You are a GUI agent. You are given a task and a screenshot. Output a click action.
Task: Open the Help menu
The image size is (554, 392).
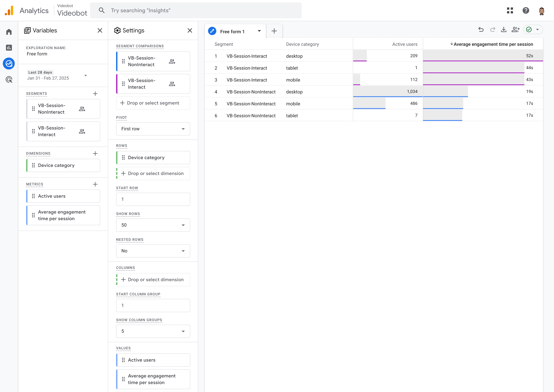pos(526,10)
